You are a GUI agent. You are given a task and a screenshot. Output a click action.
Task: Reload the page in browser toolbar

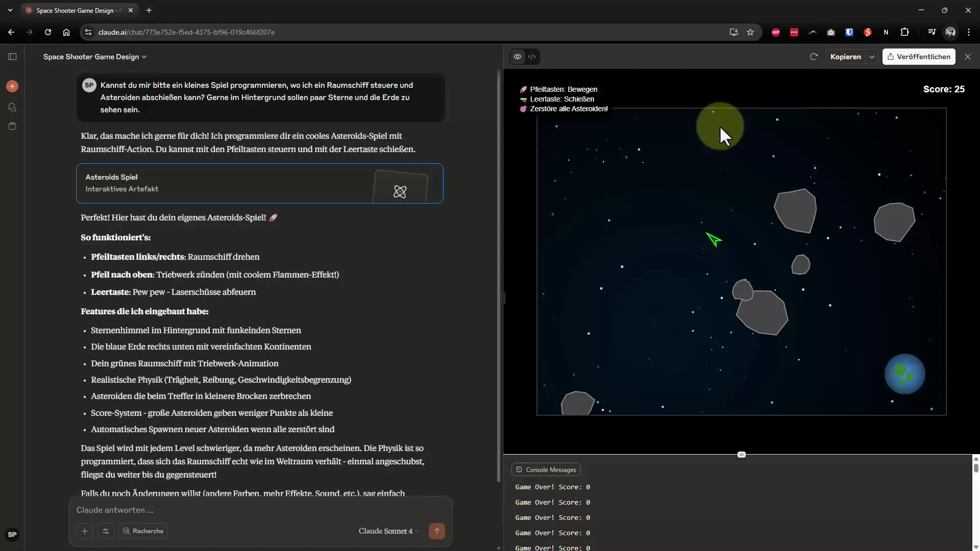click(x=48, y=32)
